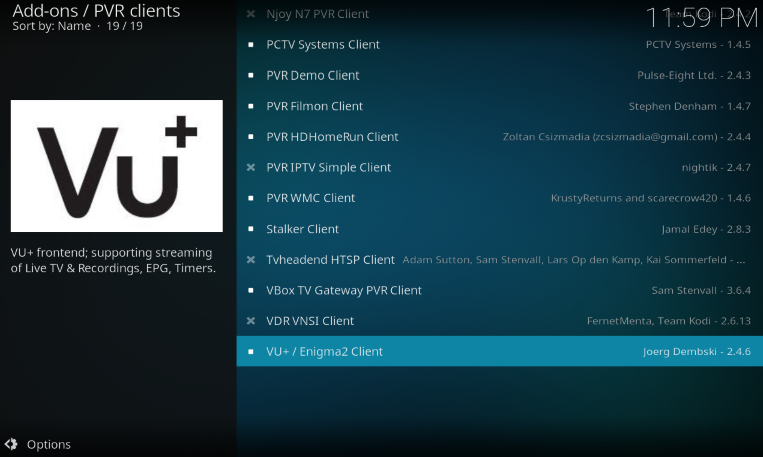Viewport: 763px width, 457px height.
Task: Click status bullet beside PCTV Systems Client
Action: 251,45
